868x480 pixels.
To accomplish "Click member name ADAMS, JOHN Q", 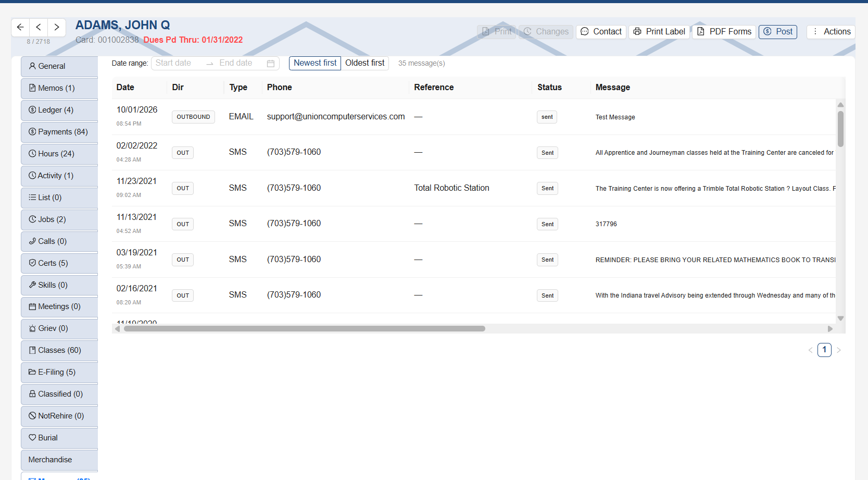I will 122,25.
